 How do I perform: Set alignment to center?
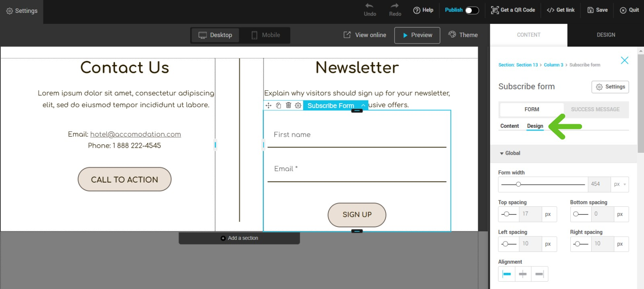[x=523, y=274]
